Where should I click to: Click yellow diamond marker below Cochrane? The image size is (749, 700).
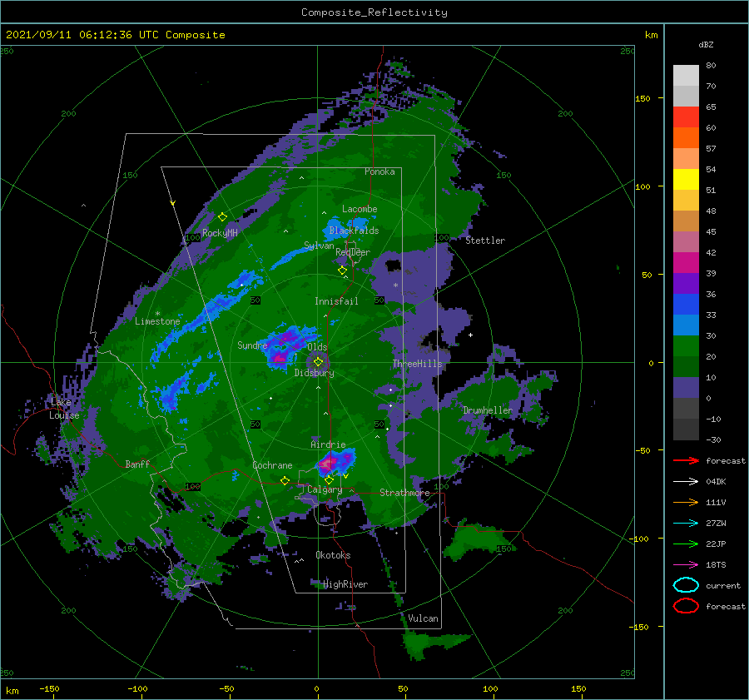tap(285, 480)
